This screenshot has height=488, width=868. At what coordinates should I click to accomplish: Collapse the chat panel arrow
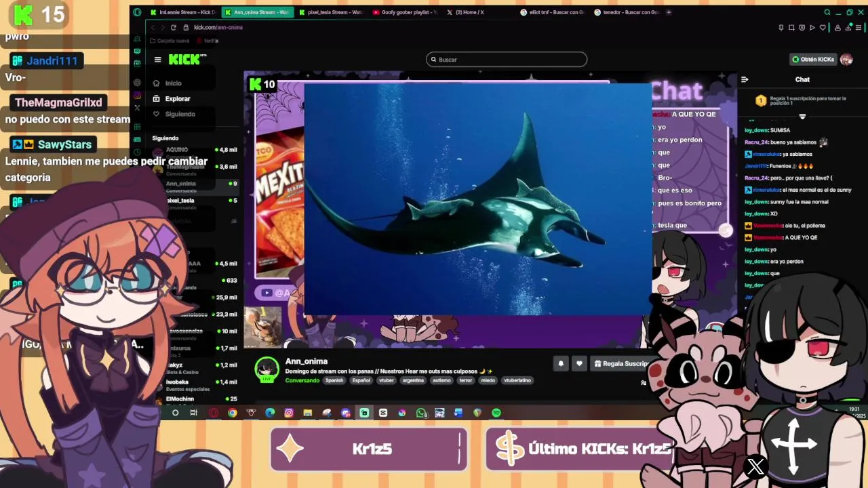[745, 79]
